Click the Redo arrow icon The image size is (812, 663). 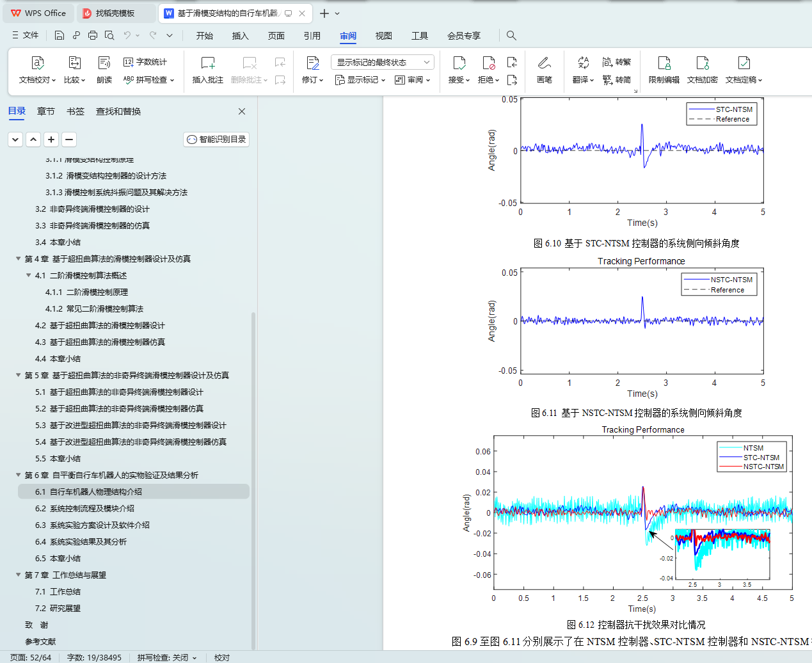click(x=153, y=35)
